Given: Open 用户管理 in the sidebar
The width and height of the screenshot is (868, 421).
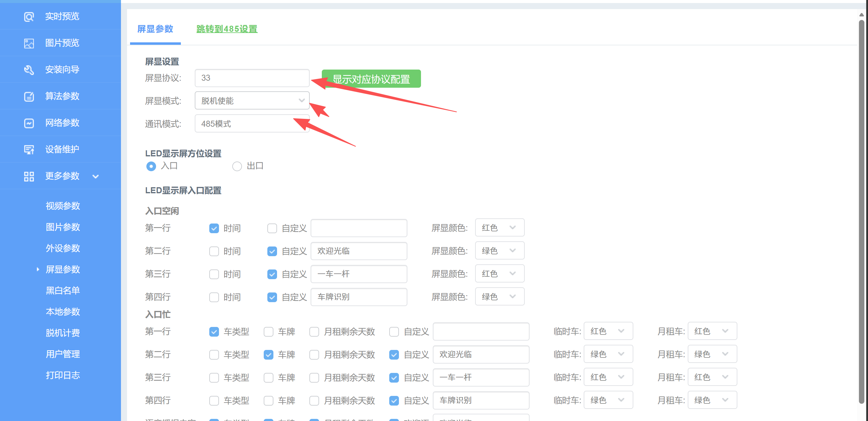Looking at the screenshot, I should click(x=63, y=354).
